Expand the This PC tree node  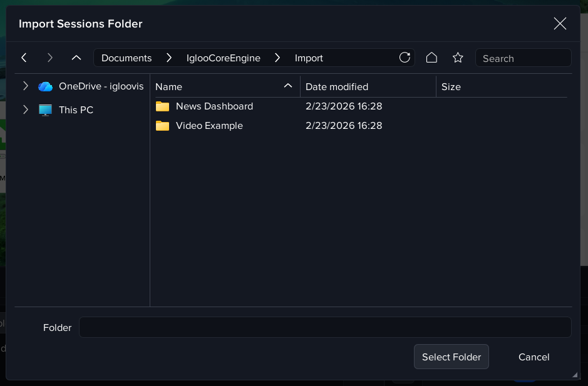[25, 109]
